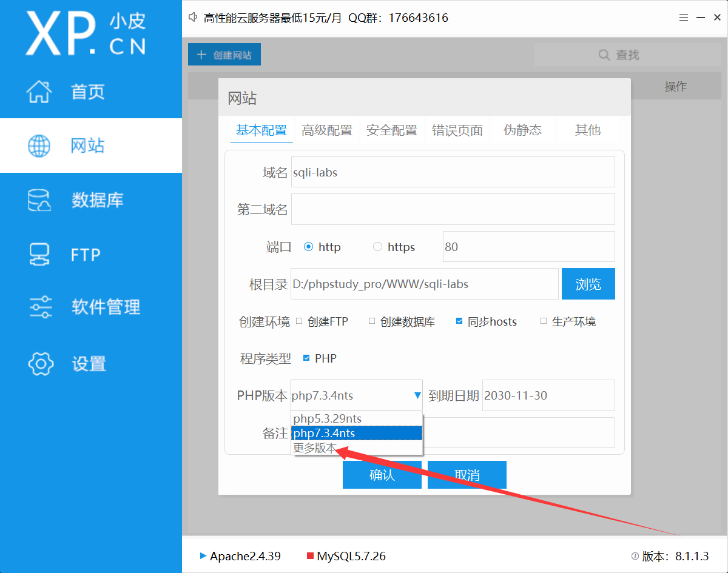Switch to the 高级配置 tab
Image resolution: width=728 pixels, height=573 pixels.
pyautogui.click(x=327, y=130)
